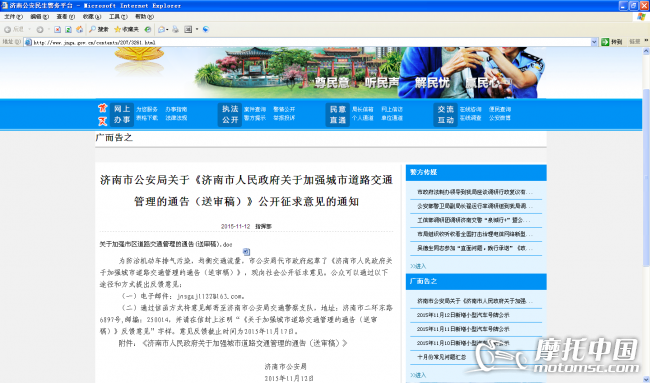Click the page icon in address bar
The image size is (650, 383).
28,42
